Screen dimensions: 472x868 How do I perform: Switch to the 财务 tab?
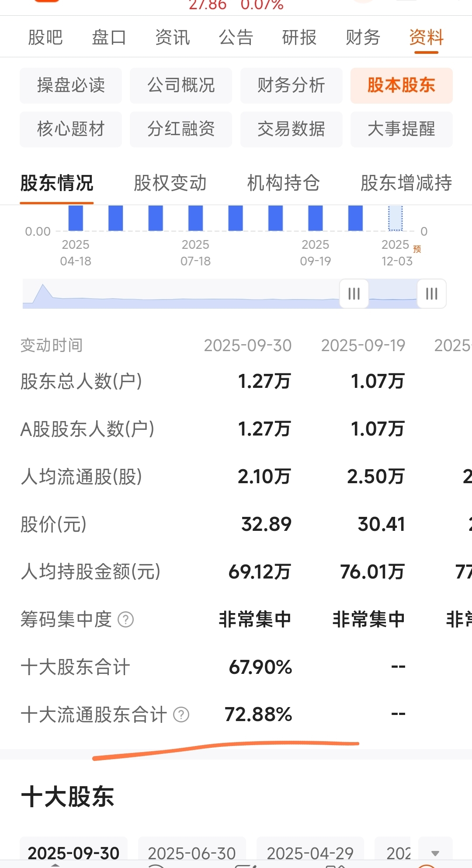tap(363, 38)
